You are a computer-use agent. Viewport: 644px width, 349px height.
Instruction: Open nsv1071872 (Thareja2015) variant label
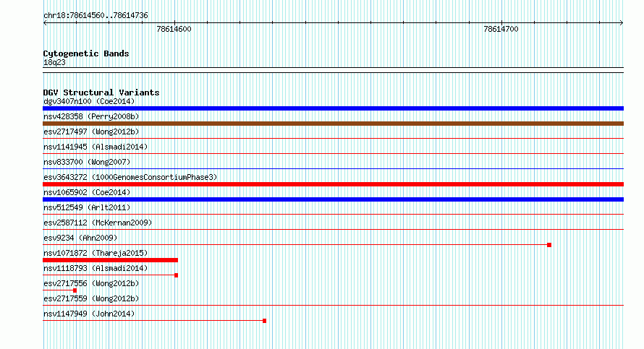pos(96,253)
